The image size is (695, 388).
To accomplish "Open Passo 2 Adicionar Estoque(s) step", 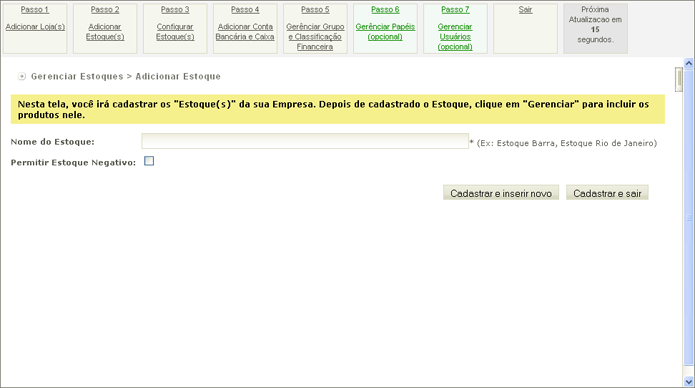I will click(x=105, y=29).
